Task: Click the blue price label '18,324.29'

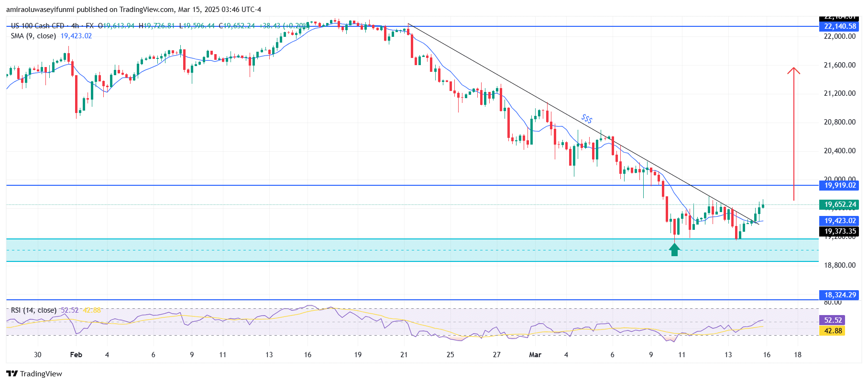Action: (x=839, y=295)
